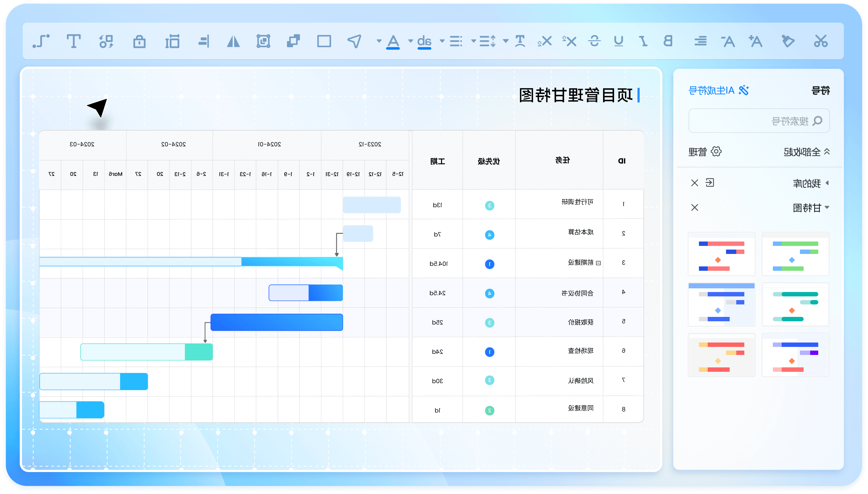This screenshot has width=868, height=494.
Task: Click the 获取报价 solid blue Gantt bar
Action: point(277,322)
